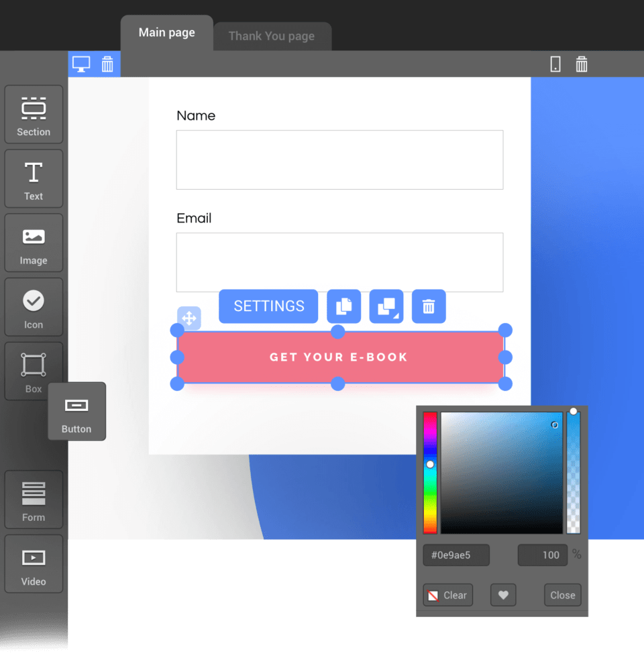Click the Email field label

click(194, 219)
